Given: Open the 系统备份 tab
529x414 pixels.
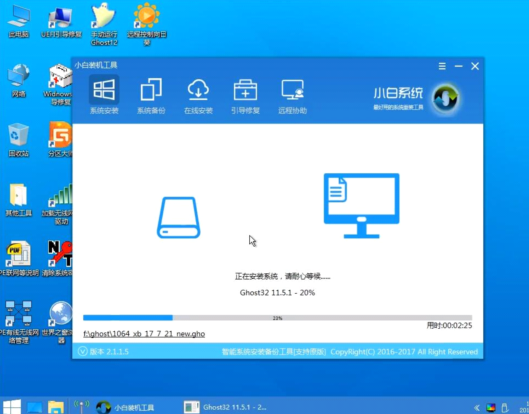Looking at the screenshot, I should point(151,96).
